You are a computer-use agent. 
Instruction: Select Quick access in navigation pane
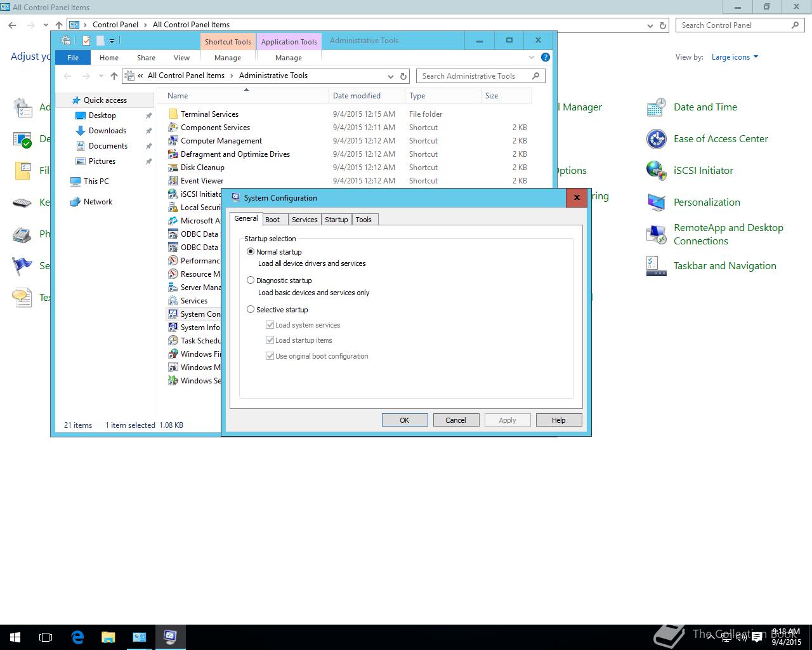click(x=105, y=100)
